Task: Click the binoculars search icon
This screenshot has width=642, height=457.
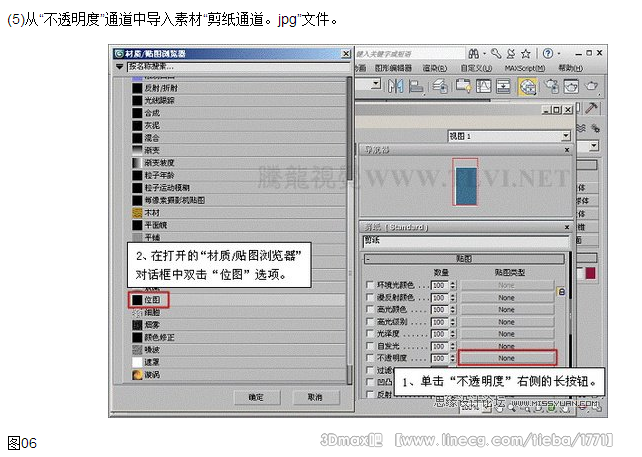Action: pos(474,54)
